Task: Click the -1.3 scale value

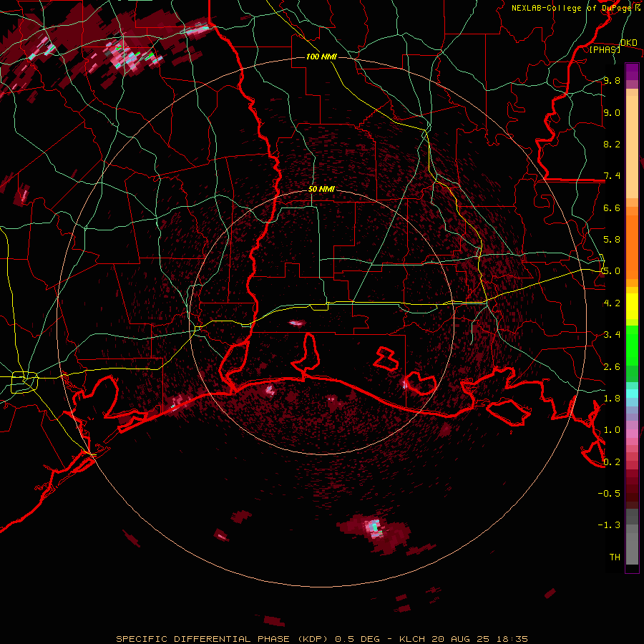Action: tap(609, 525)
